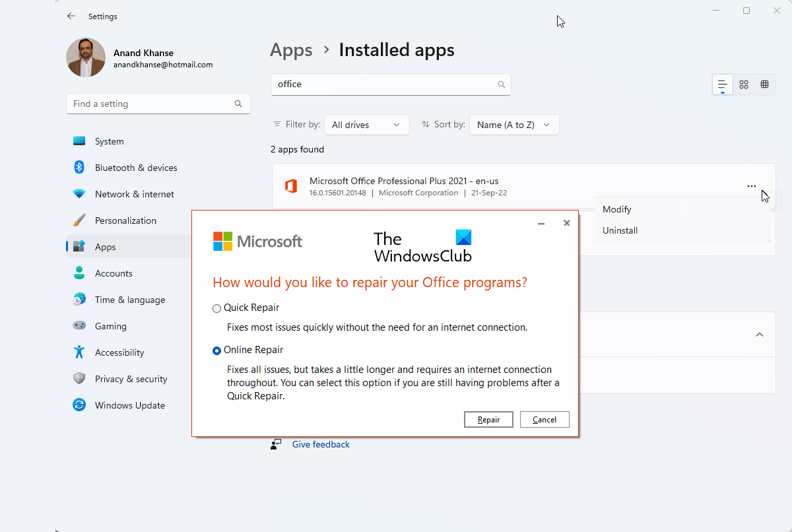
Task: Open Bluetooth & devices settings
Action: tap(135, 168)
